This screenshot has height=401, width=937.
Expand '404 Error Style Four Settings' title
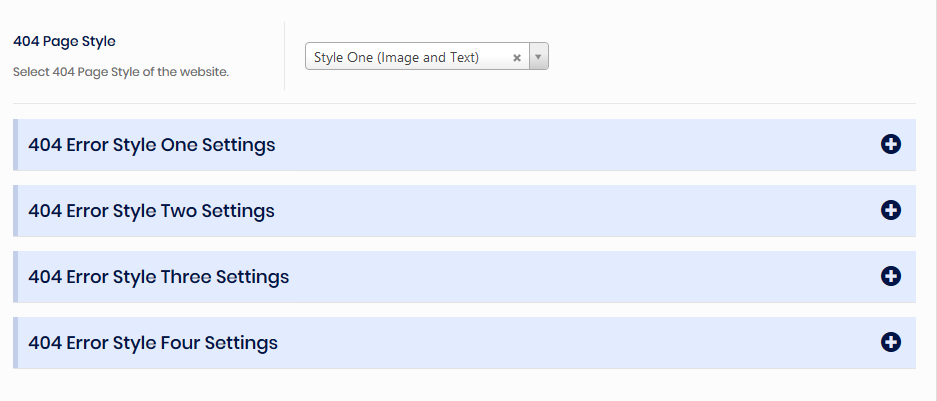[153, 343]
